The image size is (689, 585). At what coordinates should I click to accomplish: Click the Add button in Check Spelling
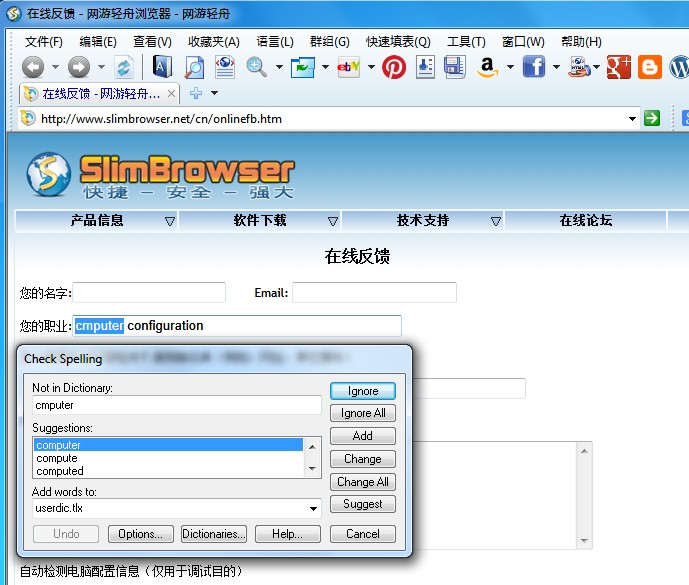pos(363,436)
